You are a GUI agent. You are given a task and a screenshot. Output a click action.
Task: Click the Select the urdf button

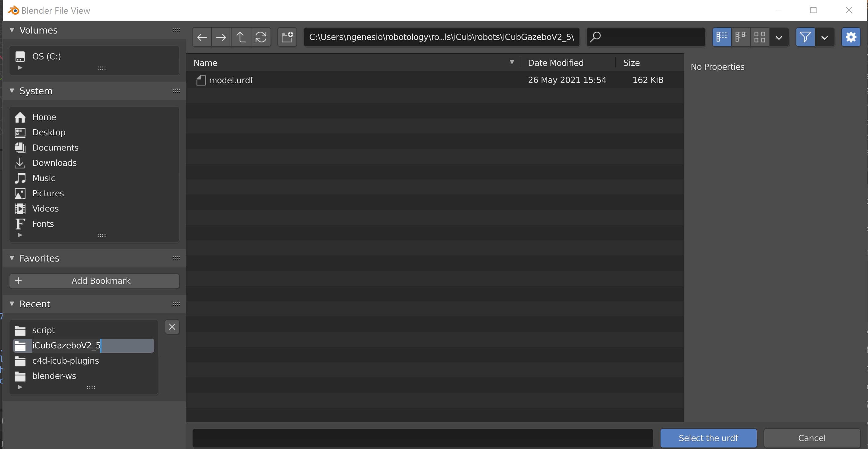click(x=708, y=438)
